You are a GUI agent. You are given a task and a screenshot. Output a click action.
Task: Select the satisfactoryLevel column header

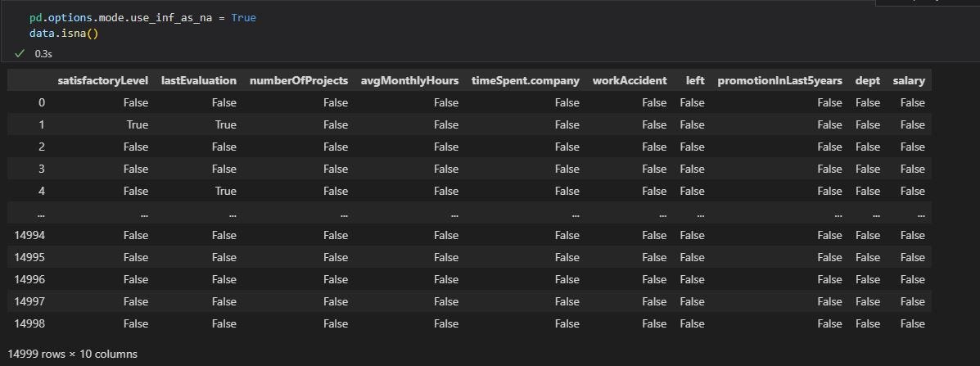103,80
